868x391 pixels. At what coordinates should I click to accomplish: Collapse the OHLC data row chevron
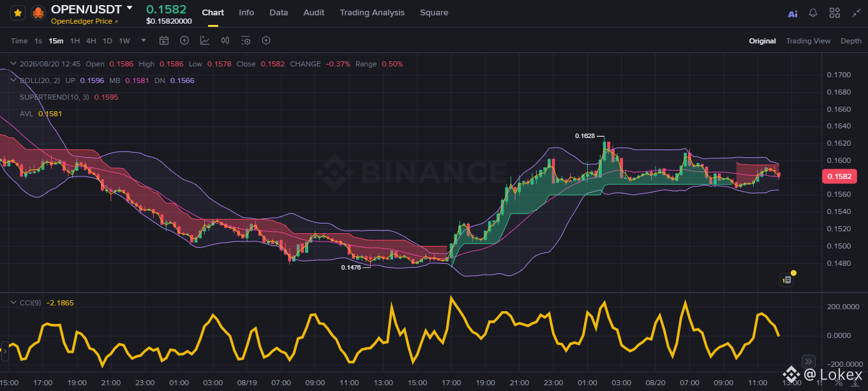click(14, 64)
